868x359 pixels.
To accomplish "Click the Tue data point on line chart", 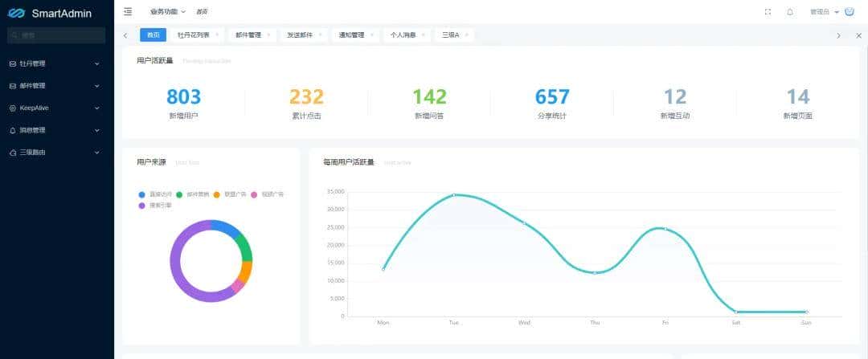I will tap(453, 194).
